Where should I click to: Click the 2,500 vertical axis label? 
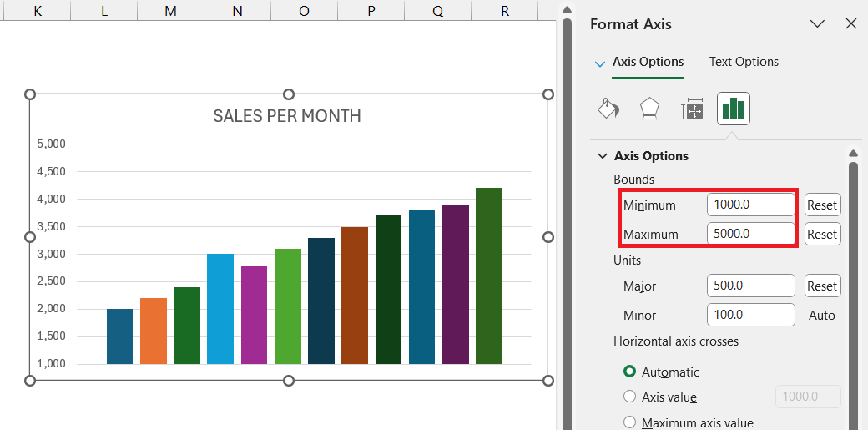51,281
